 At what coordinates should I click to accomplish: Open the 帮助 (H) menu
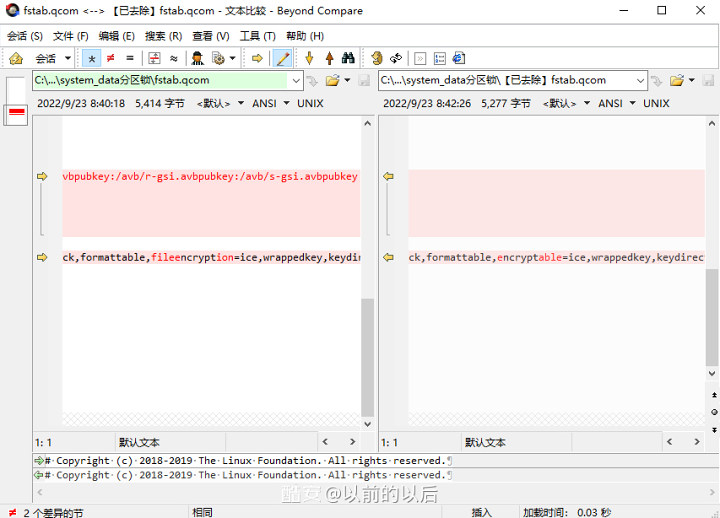click(x=305, y=36)
